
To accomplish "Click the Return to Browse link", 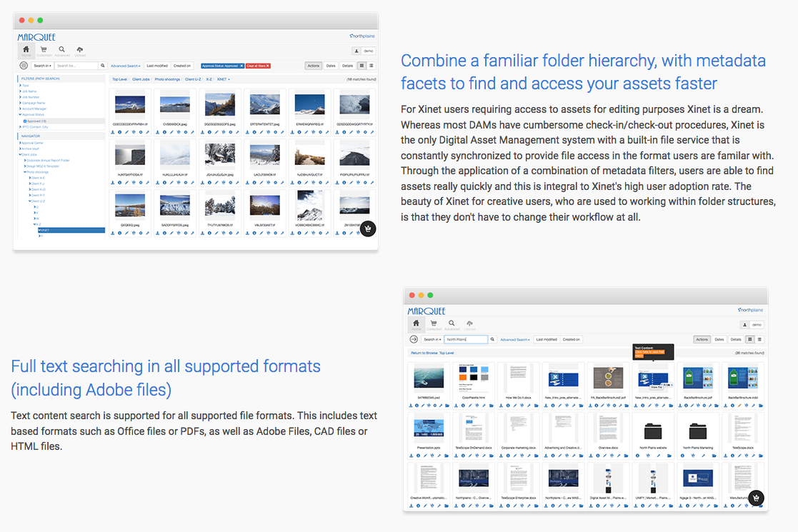I will [423, 353].
